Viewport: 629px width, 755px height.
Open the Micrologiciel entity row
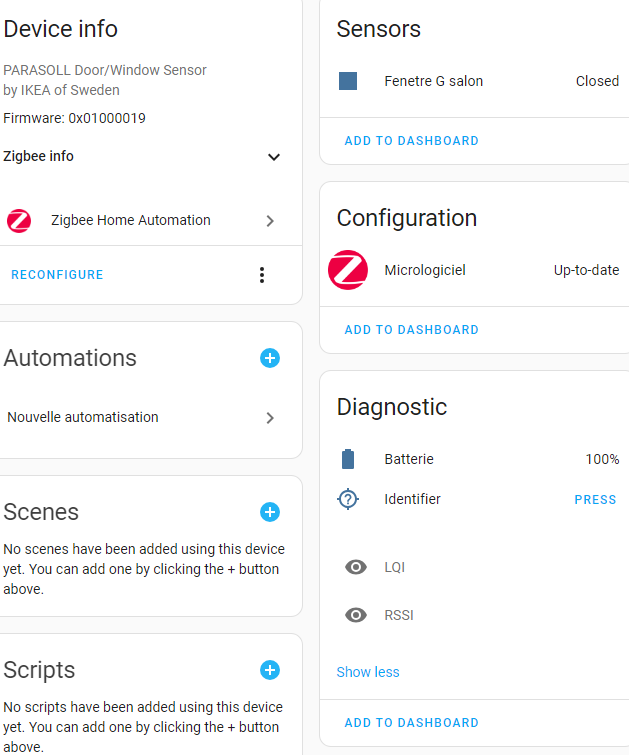pos(478,270)
